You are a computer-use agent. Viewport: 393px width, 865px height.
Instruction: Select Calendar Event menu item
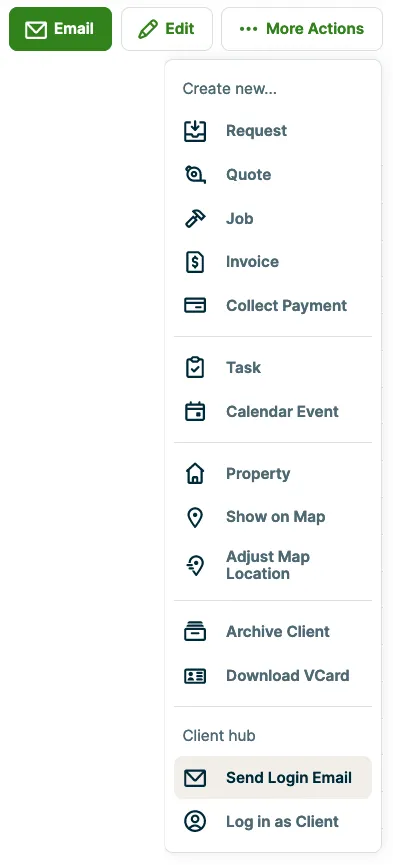pos(273,412)
